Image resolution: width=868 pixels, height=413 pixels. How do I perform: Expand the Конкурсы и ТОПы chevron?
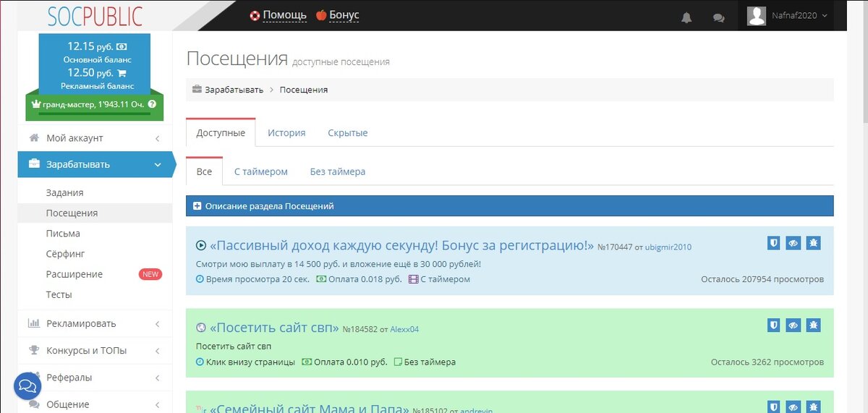(158, 351)
